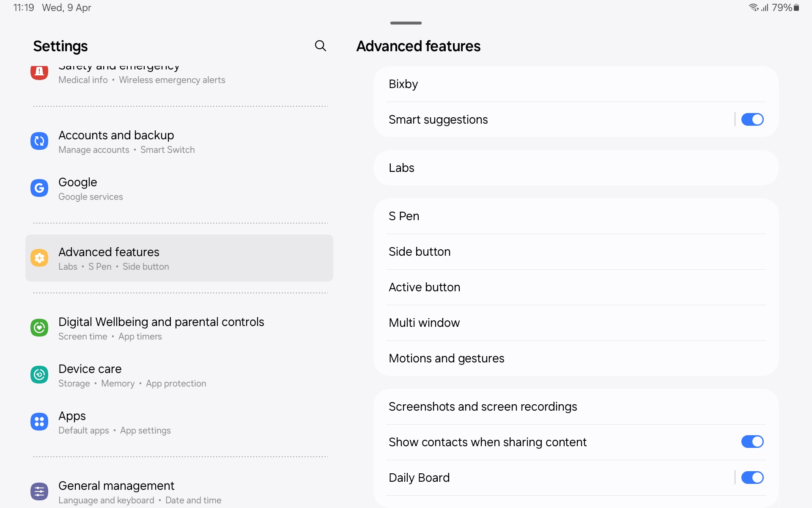The image size is (812, 508).
Task: Tap the Google services G icon
Action: click(x=39, y=188)
